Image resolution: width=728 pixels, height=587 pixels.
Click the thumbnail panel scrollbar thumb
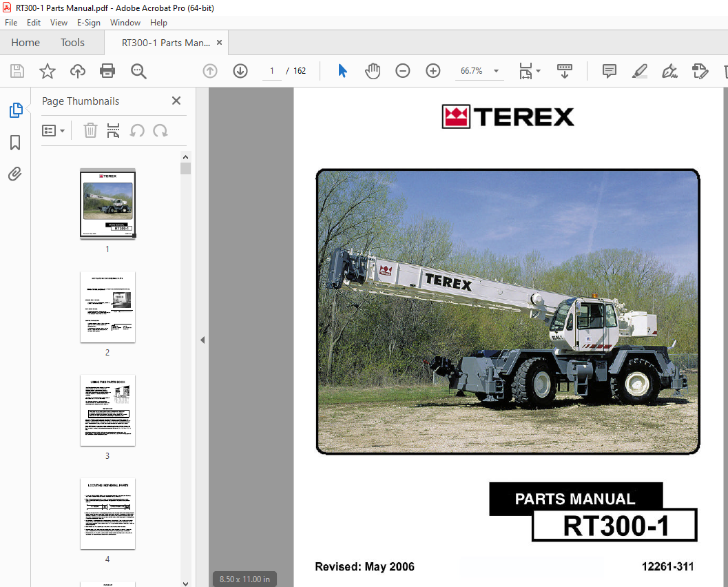[x=186, y=168]
